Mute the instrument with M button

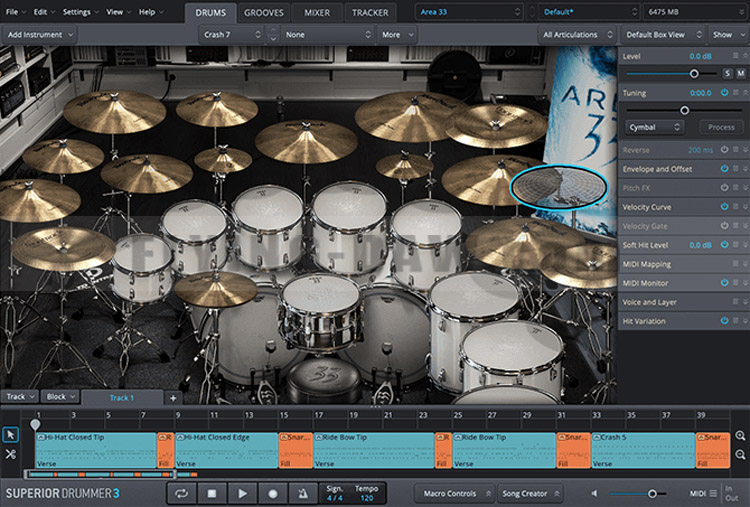(x=740, y=74)
